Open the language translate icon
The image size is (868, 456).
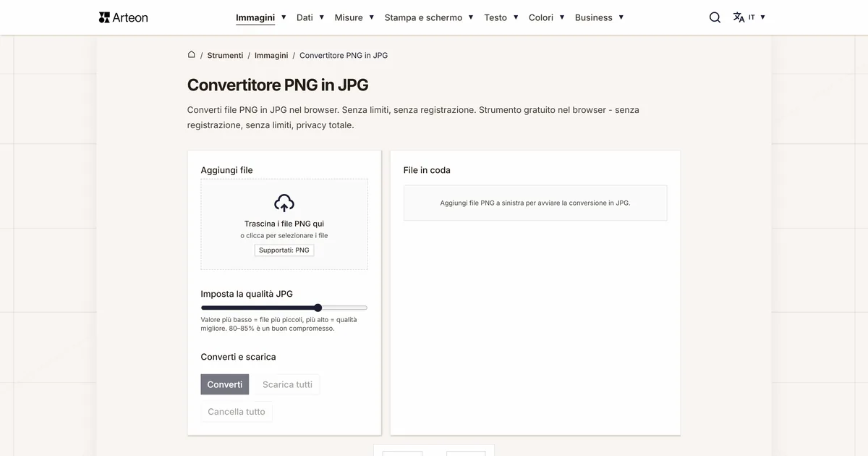tap(739, 17)
